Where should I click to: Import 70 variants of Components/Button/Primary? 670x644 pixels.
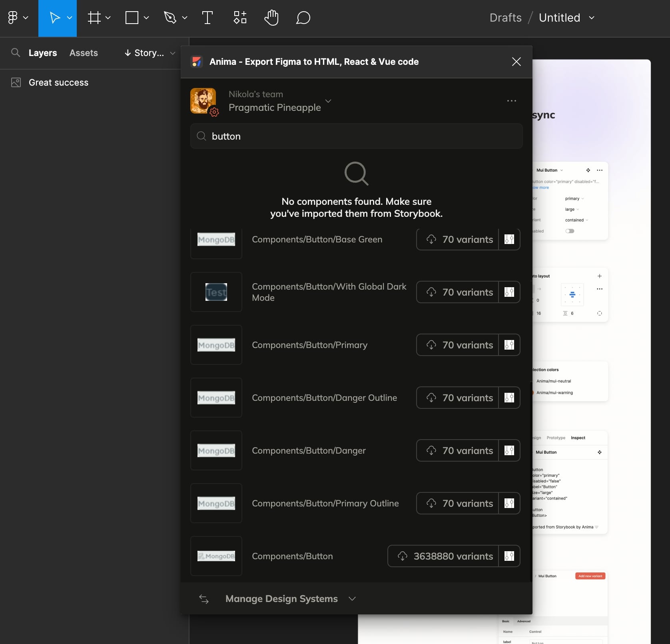point(458,345)
